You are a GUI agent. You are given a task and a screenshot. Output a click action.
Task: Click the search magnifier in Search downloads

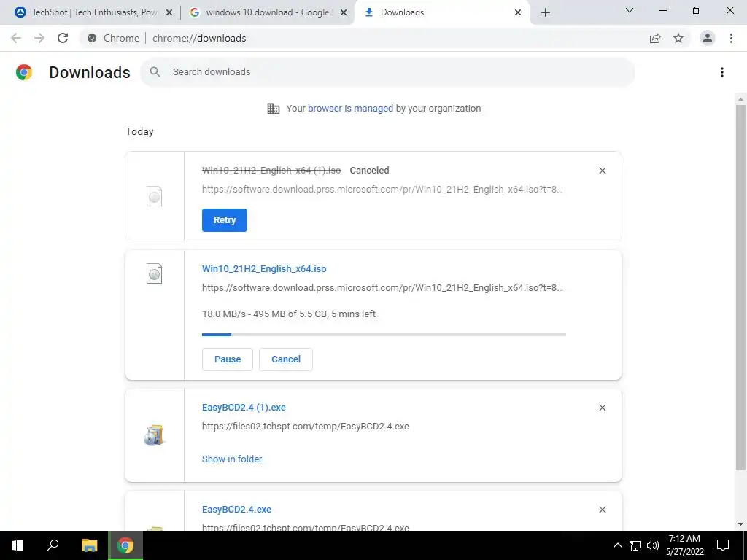click(x=155, y=72)
